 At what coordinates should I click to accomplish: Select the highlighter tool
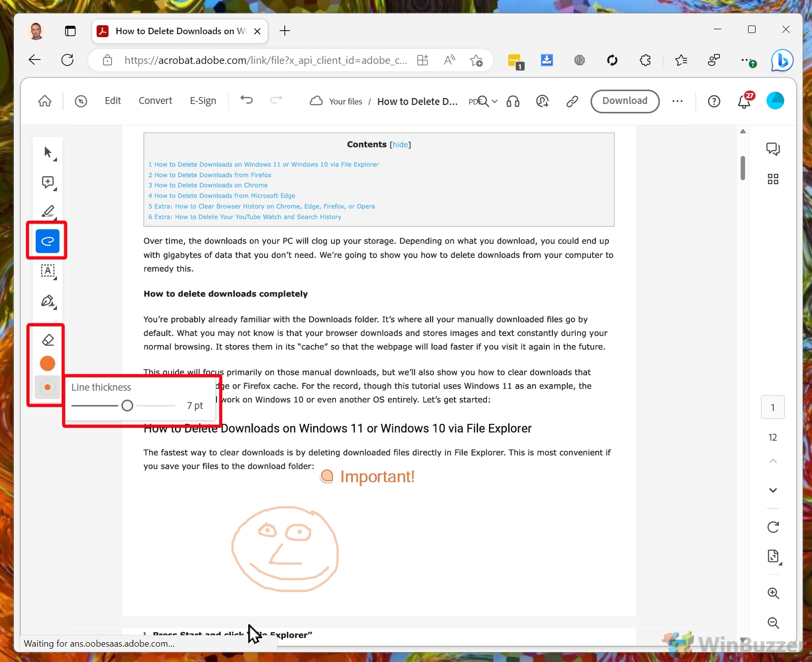[x=48, y=211]
